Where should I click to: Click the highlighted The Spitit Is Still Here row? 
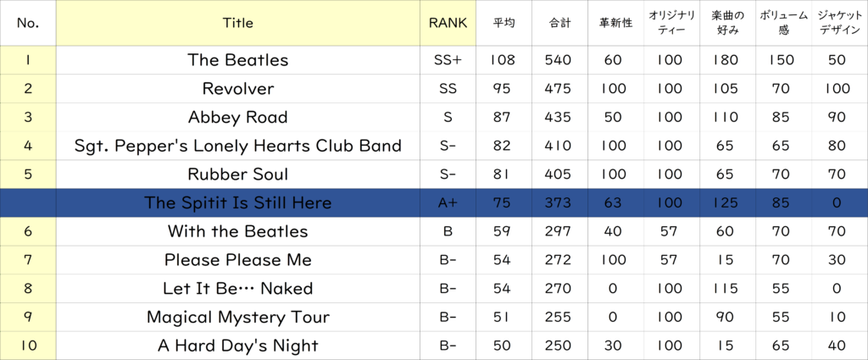click(237, 202)
